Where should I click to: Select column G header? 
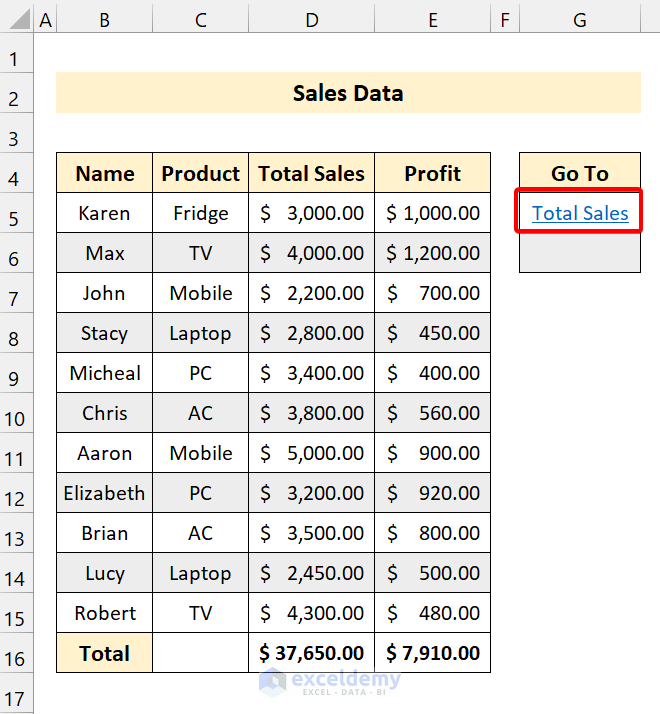(580, 17)
